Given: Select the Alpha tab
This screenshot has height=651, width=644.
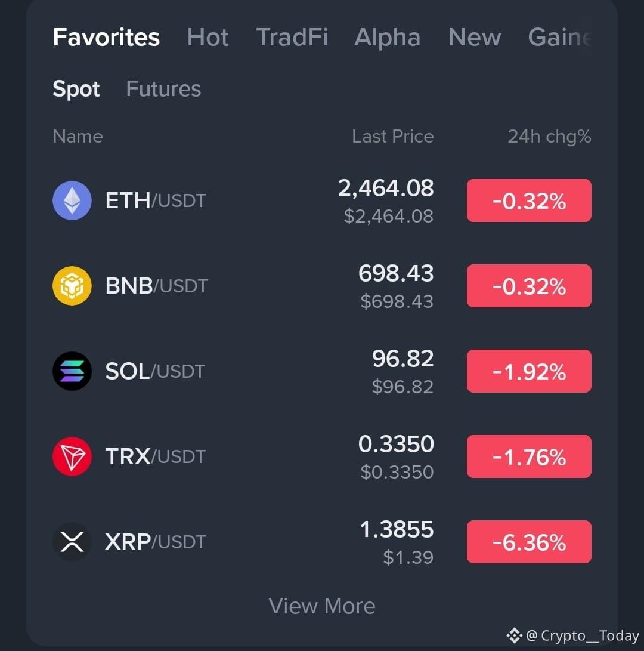Looking at the screenshot, I should tap(387, 38).
